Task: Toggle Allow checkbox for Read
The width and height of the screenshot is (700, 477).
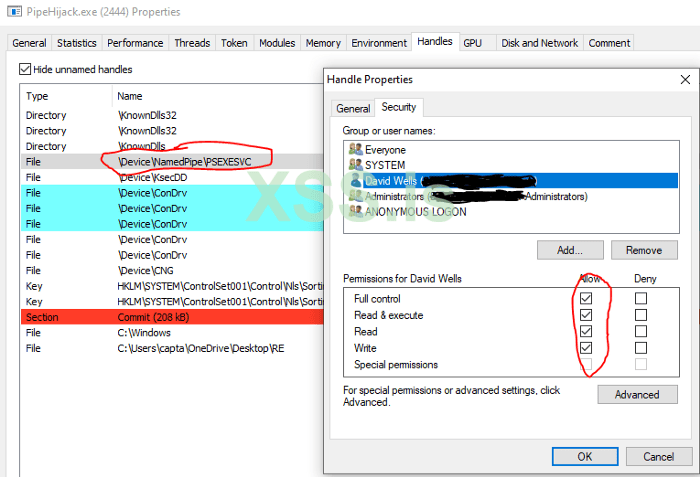Action: click(x=586, y=331)
